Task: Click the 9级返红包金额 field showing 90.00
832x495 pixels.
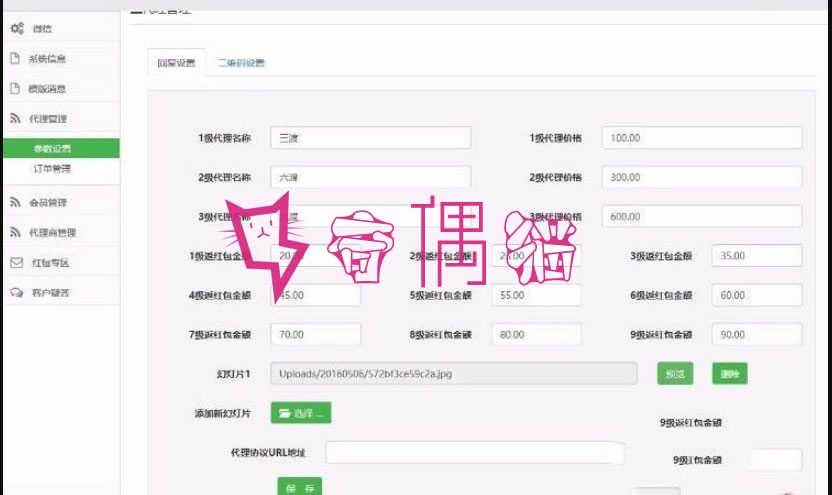Action: coord(757,335)
